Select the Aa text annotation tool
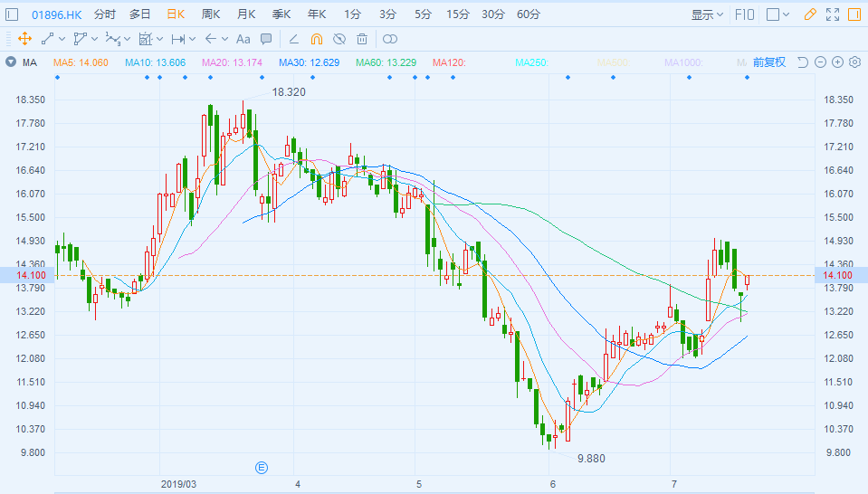868x494 pixels. pyautogui.click(x=243, y=39)
